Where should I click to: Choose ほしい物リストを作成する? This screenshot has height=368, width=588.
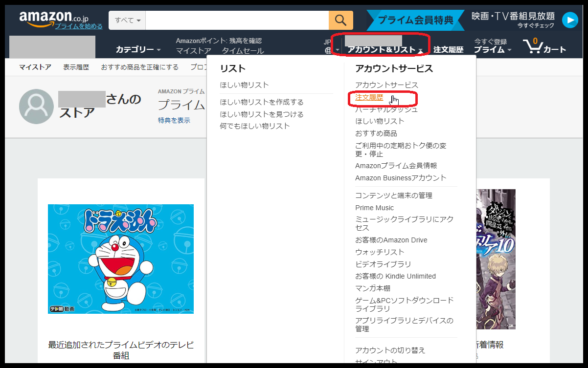pyautogui.click(x=262, y=102)
